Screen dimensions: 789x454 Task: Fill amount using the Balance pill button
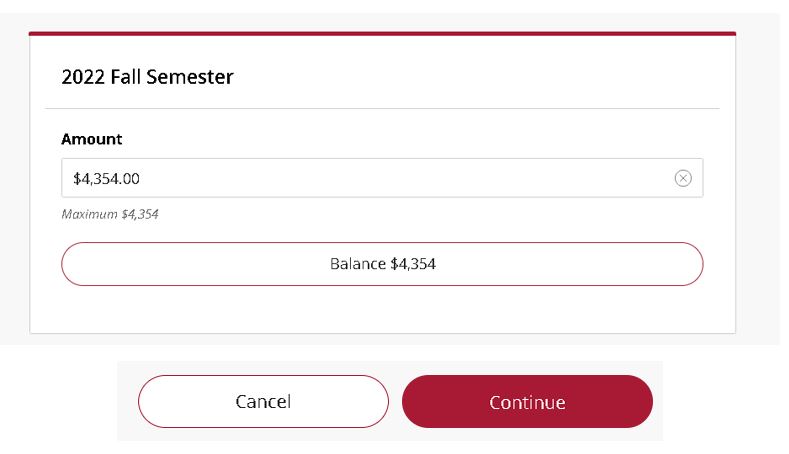coord(382,264)
